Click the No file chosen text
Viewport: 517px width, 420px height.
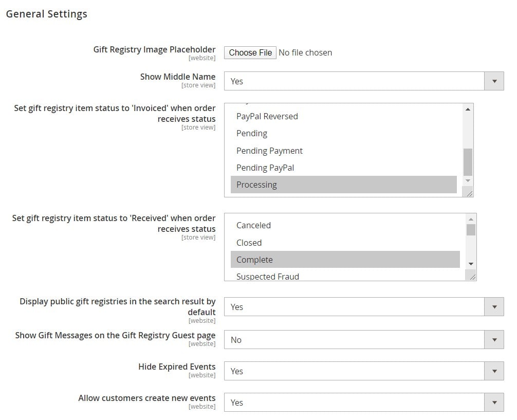tap(305, 53)
